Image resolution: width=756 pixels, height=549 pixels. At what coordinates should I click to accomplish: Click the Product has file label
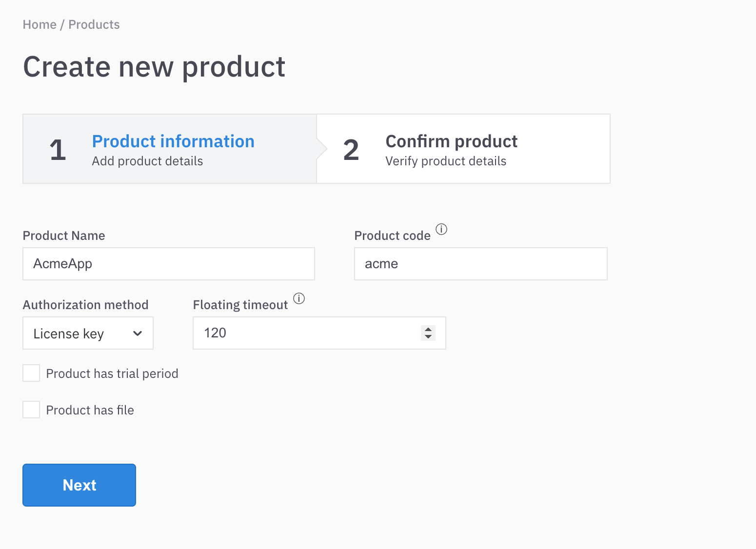(90, 410)
